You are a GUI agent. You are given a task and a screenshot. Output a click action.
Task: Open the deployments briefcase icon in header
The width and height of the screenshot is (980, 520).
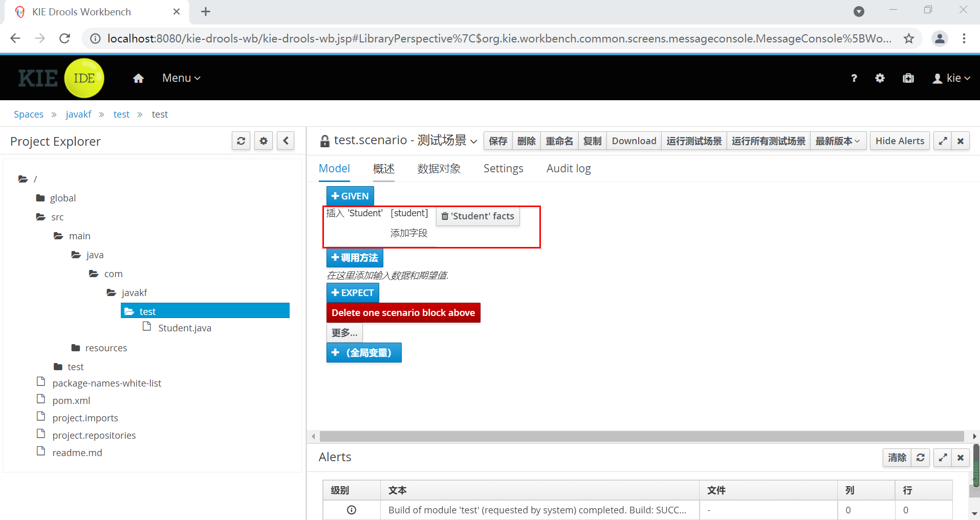(x=908, y=78)
